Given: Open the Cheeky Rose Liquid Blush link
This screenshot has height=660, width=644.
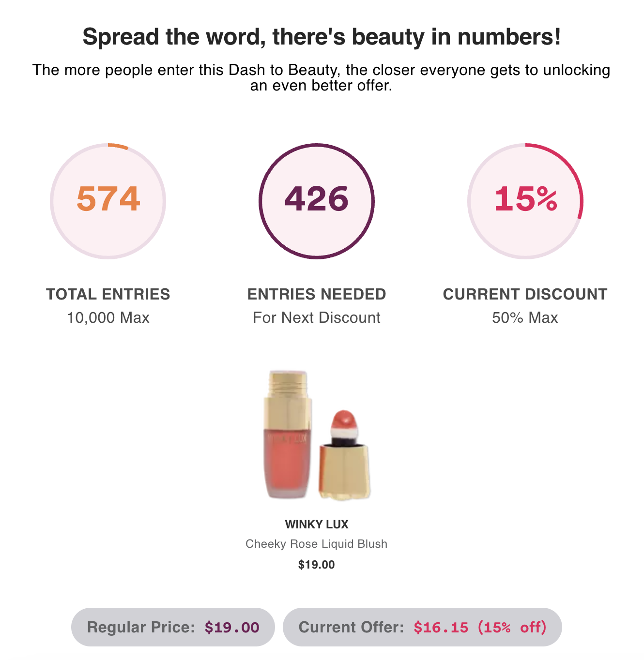Looking at the screenshot, I should pos(316,544).
